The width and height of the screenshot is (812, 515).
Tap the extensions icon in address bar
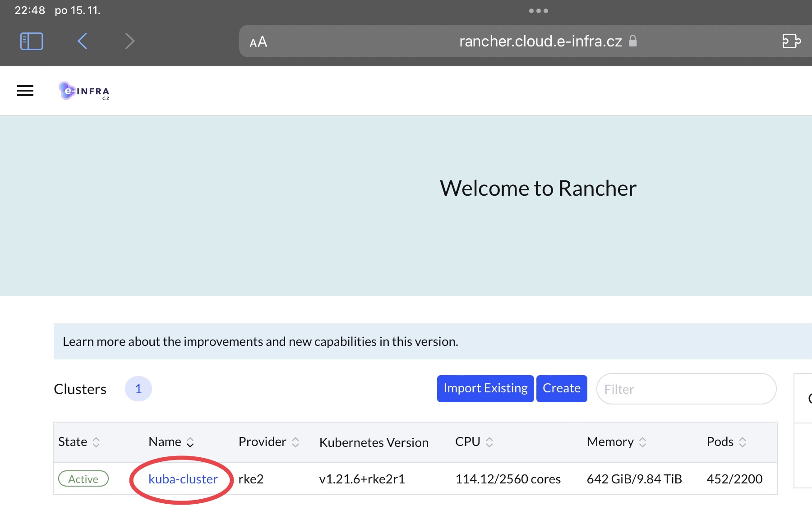point(791,41)
